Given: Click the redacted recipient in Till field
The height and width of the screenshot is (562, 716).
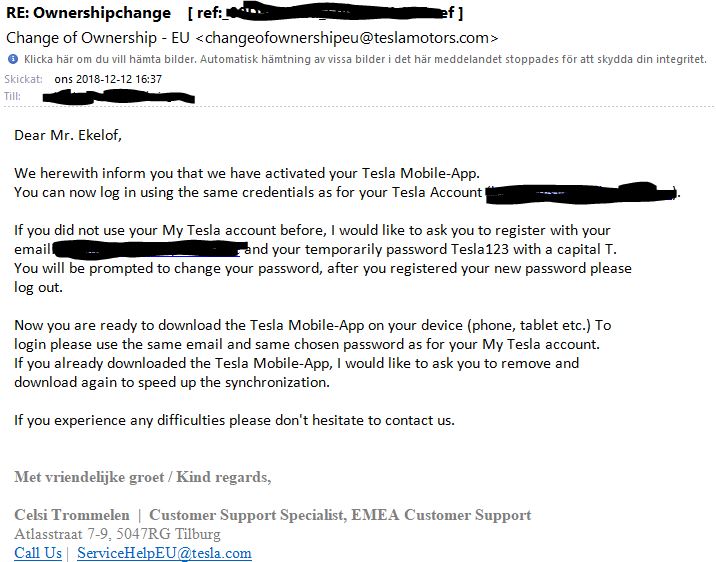Looking at the screenshot, I should [x=119, y=96].
